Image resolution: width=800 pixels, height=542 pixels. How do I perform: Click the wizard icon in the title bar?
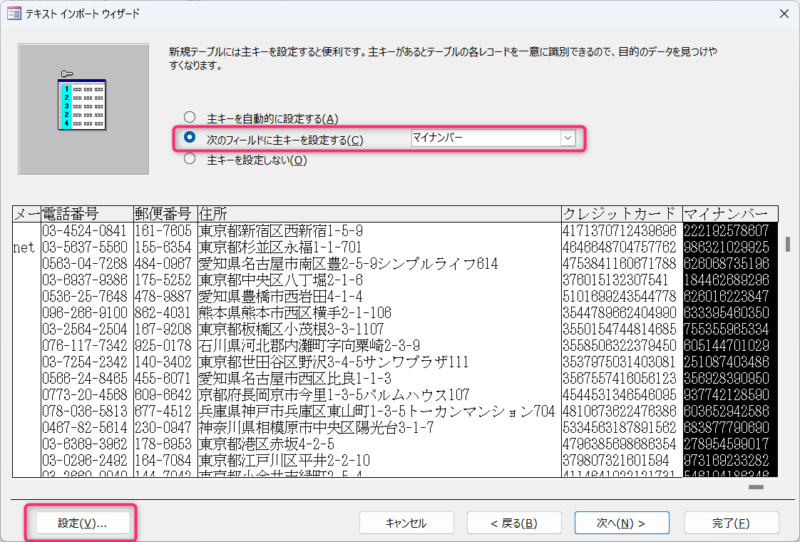pos(14,13)
